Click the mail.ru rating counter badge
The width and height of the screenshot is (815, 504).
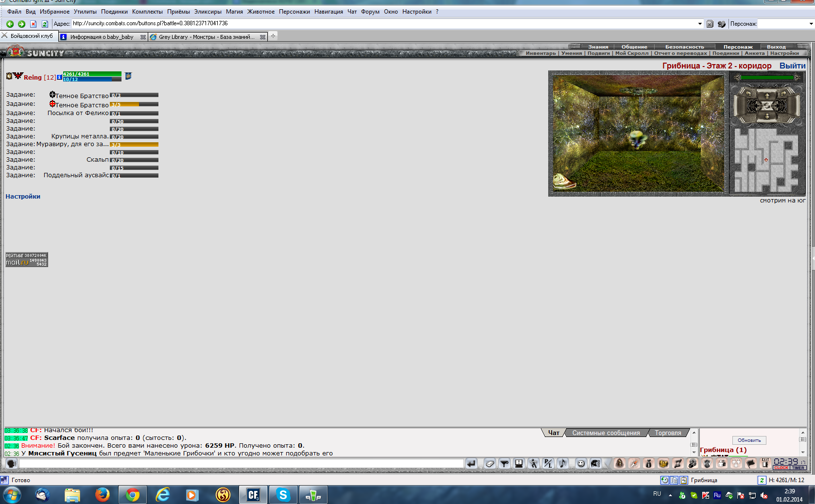pos(27,260)
